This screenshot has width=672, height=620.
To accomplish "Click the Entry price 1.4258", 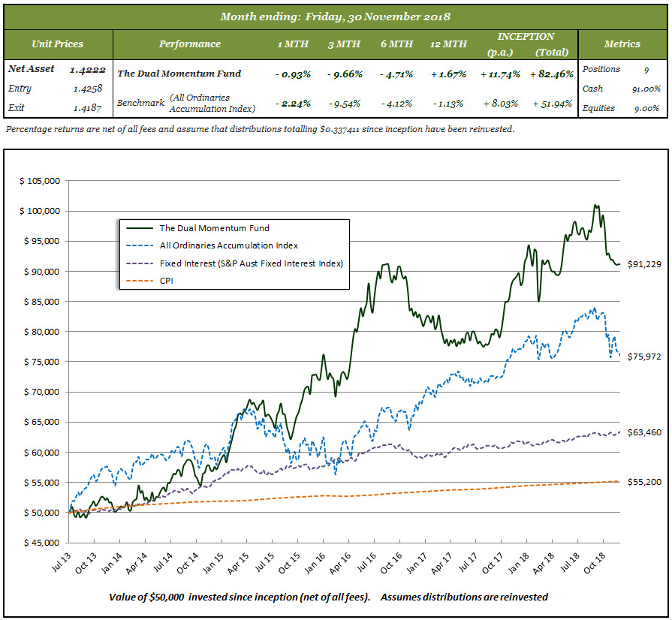I will click(89, 89).
